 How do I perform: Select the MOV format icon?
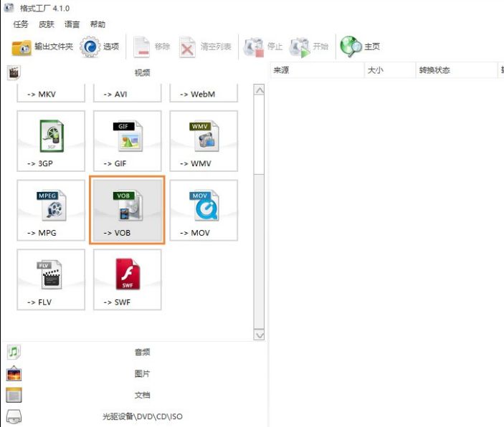click(203, 211)
